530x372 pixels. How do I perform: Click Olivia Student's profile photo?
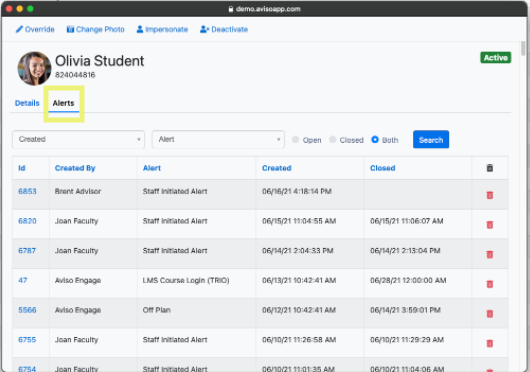[x=34, y=68]
